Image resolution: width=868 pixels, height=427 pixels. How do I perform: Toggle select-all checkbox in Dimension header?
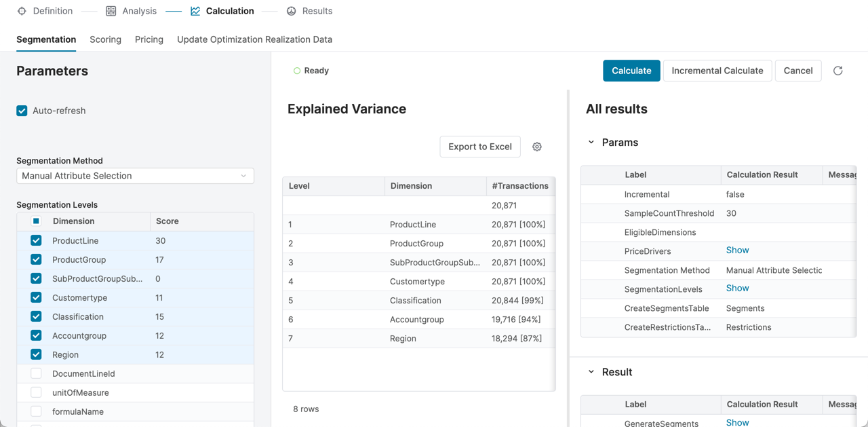click(x=36, y=221)
